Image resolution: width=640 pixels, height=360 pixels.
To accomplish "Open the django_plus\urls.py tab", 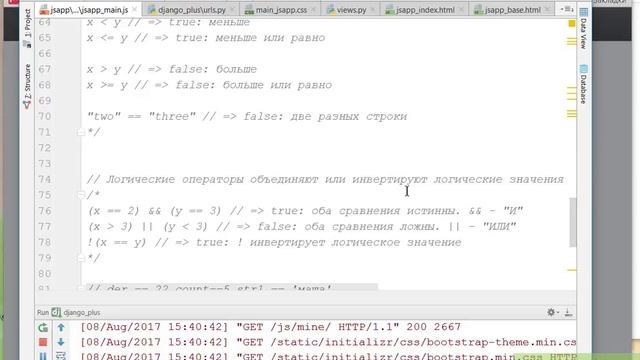I will pos(192,10).
